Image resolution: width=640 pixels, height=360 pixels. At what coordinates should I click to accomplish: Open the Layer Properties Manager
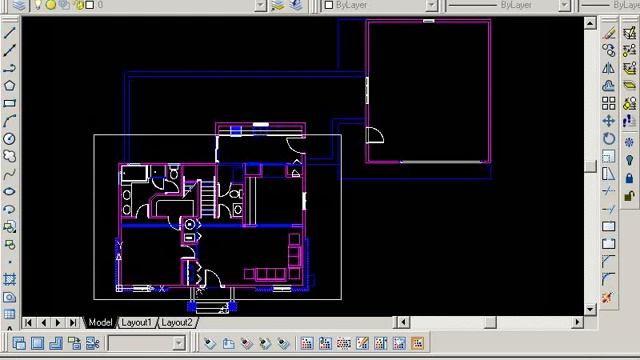tap(18, 5)
